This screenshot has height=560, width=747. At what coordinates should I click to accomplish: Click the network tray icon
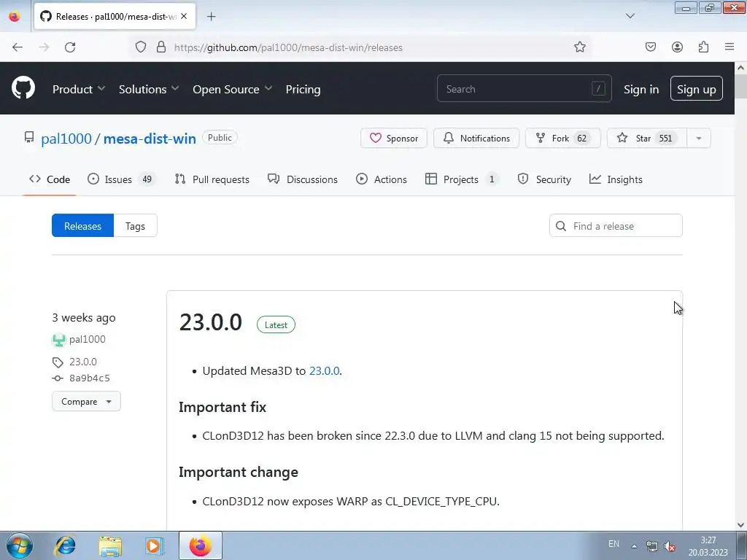pos(651,547)
